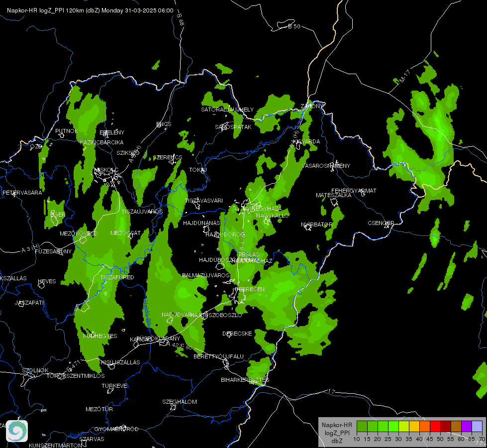Click the 'B 50' road label
The image size is (487, 448).
[x=294, y=26]
